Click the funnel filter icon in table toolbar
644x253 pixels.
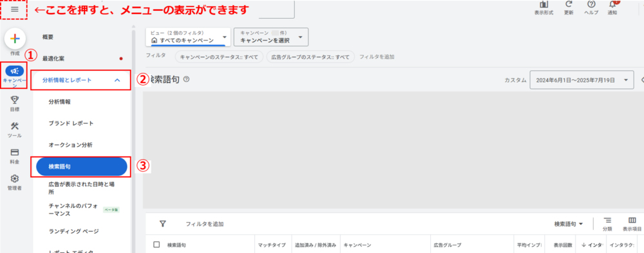[x=163, y=224]
